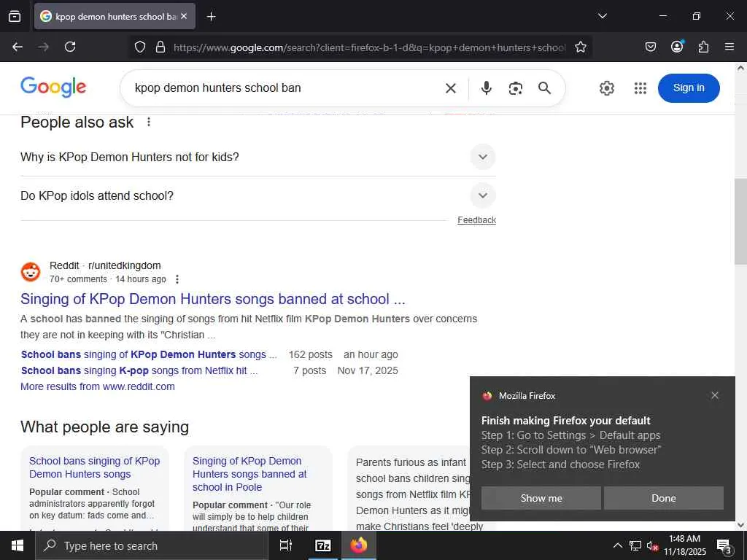Image resolution: width=747 pixels, height=560 pixels.
Task: Open the Action Center notifications
Action: click(724, 545)
